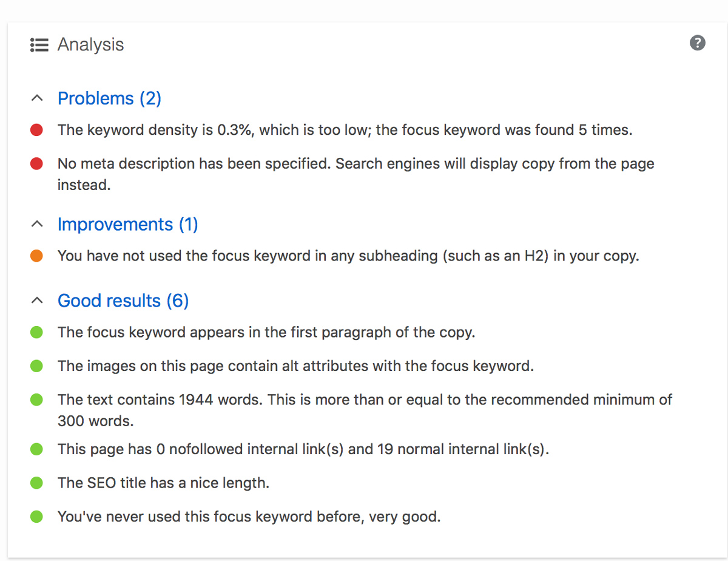
Task: Click green bullet for first paragraph result
Action: click(36, 333)
